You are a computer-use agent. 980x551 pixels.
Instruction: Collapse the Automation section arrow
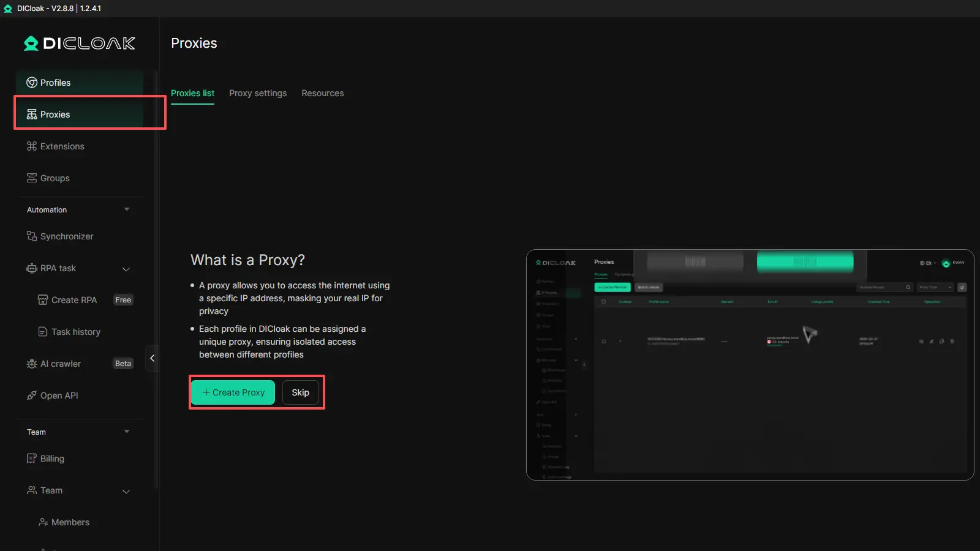click(x=127, y=209)
